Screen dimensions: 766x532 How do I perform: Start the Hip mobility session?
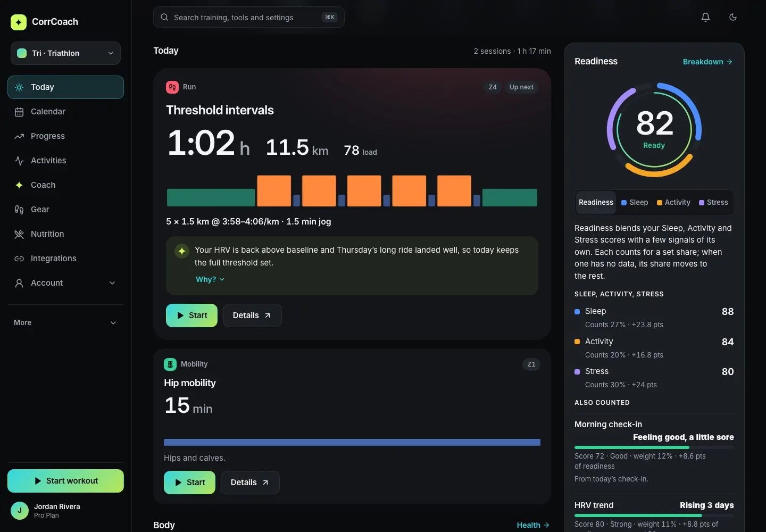point(189,483)
